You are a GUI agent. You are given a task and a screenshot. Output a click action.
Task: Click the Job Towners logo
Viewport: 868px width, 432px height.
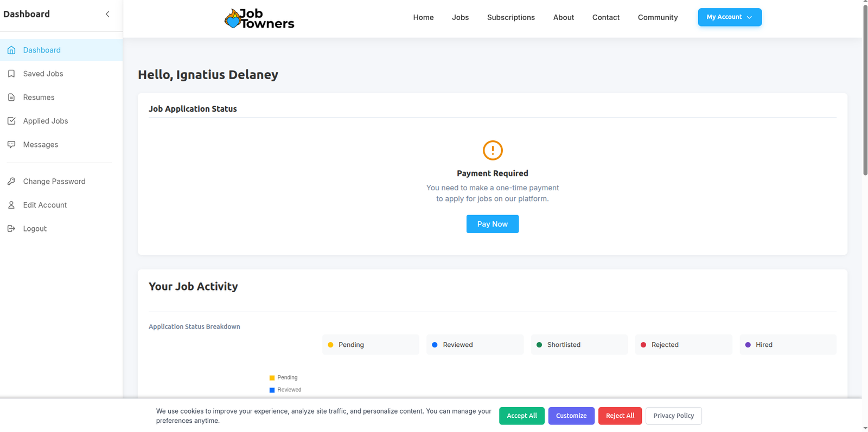(x=259, y=18)
